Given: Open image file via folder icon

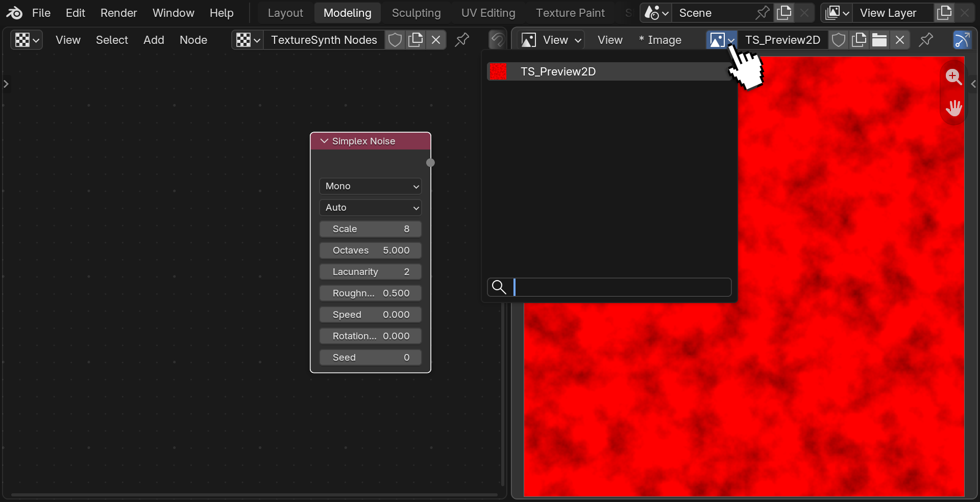Looking at the screenshot, I should click(x=879, y=40).
